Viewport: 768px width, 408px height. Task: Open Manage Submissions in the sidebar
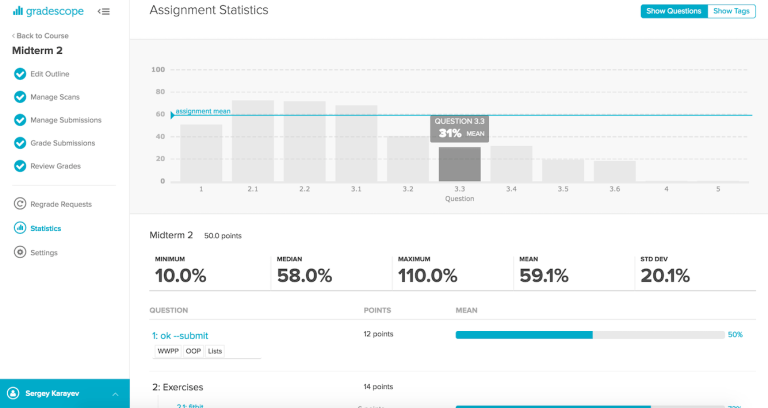click(x=66, y=120)
